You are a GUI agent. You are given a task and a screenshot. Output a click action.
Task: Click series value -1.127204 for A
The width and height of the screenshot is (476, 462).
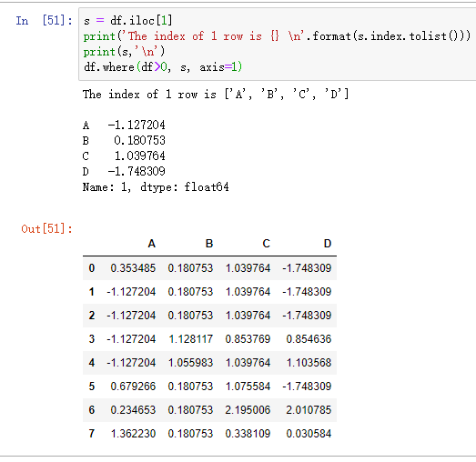click(137, 125)
